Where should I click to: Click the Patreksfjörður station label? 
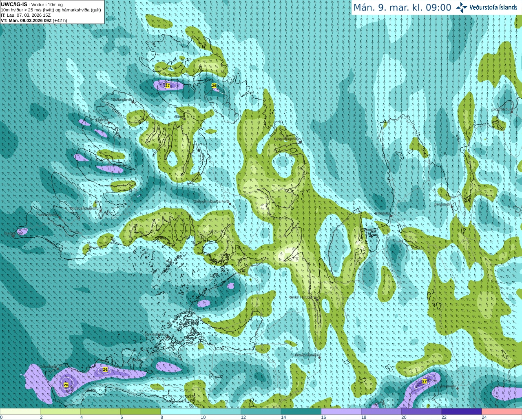pyautogui.click(x=47, y=215)
